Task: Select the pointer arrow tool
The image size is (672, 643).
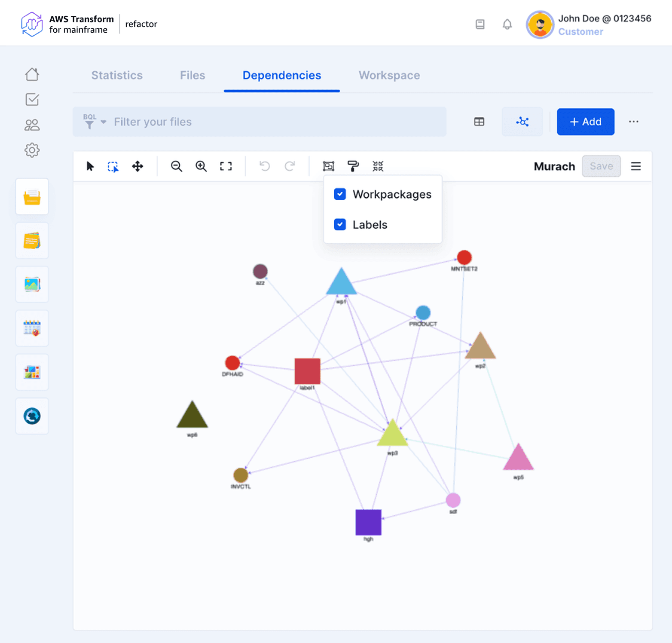Action: (90, 166)
